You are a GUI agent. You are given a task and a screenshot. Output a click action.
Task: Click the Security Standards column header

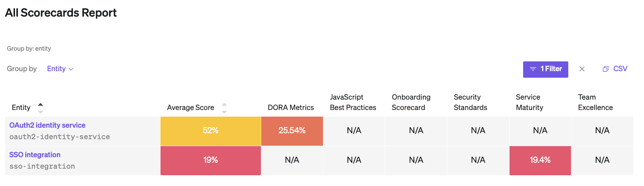(x=470, y=102)
